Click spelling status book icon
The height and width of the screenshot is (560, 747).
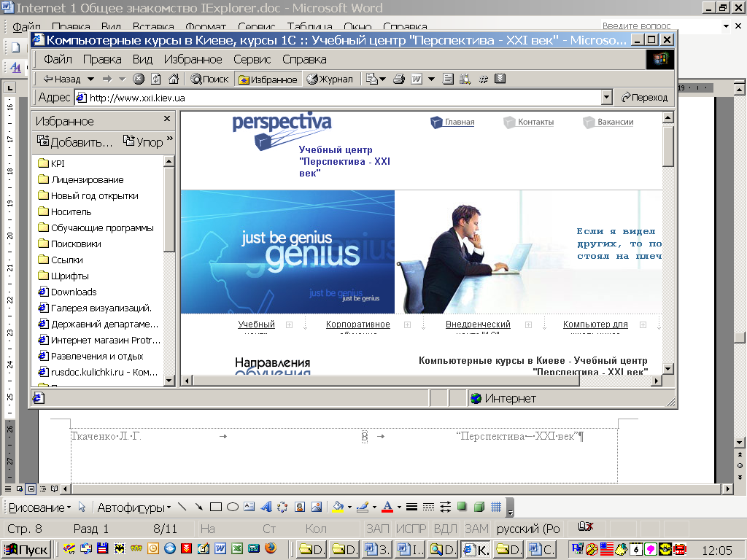(x=585, y=526)
